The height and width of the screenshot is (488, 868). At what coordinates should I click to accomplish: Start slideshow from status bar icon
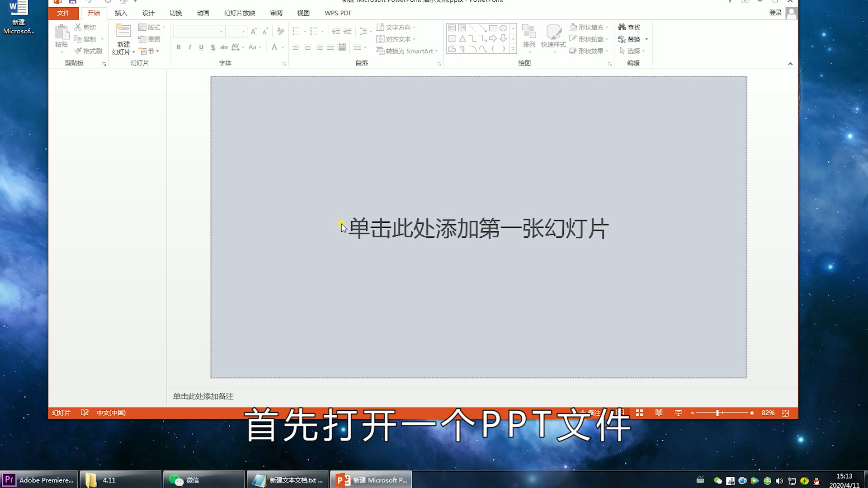pyautogui.click(x=678, y=413)
